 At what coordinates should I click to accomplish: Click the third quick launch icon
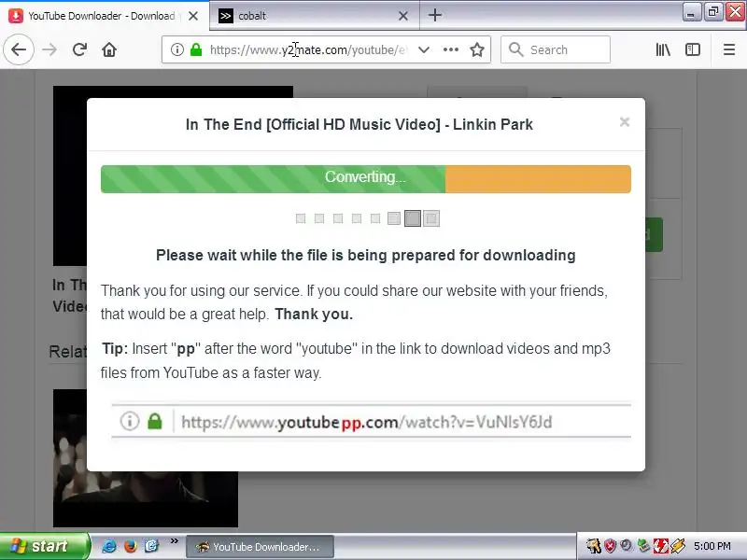151,546
